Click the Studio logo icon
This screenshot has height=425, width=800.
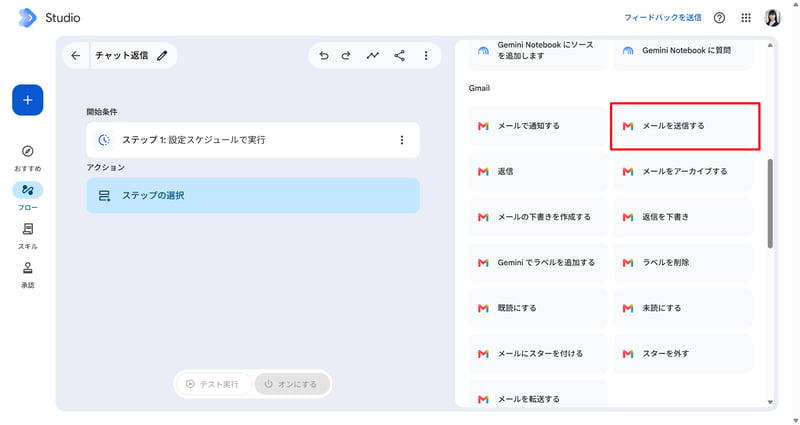[x=27, y=18]
